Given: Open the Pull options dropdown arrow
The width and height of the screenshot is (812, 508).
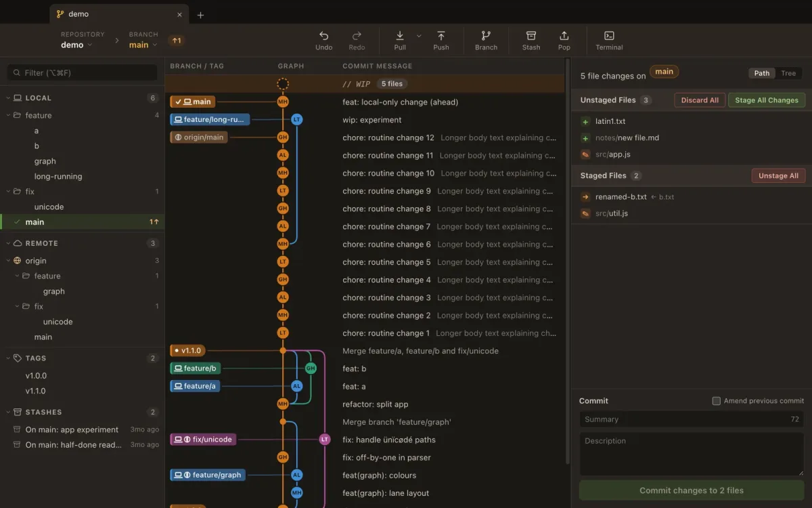Looking at the screenshot, I should coord(419,36).
